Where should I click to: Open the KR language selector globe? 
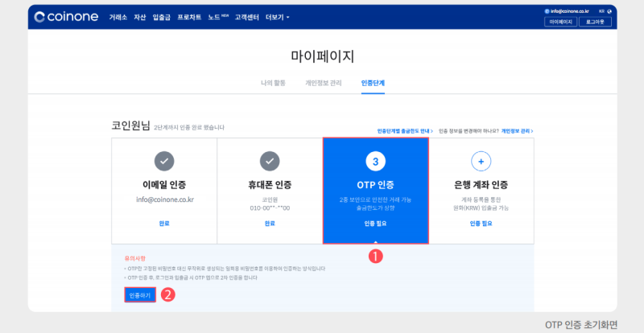point(608,11)
